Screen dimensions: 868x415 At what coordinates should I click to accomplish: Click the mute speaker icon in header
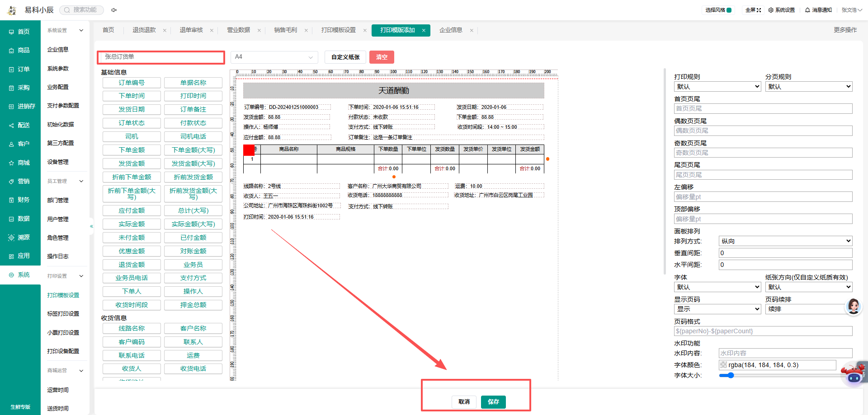(114, 10)
